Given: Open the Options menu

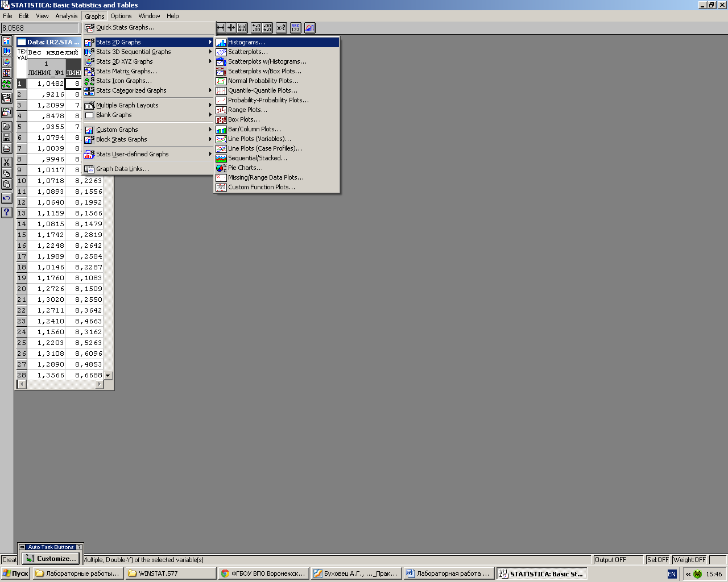Looking at the screenshot, I should [x=121, y=16].
